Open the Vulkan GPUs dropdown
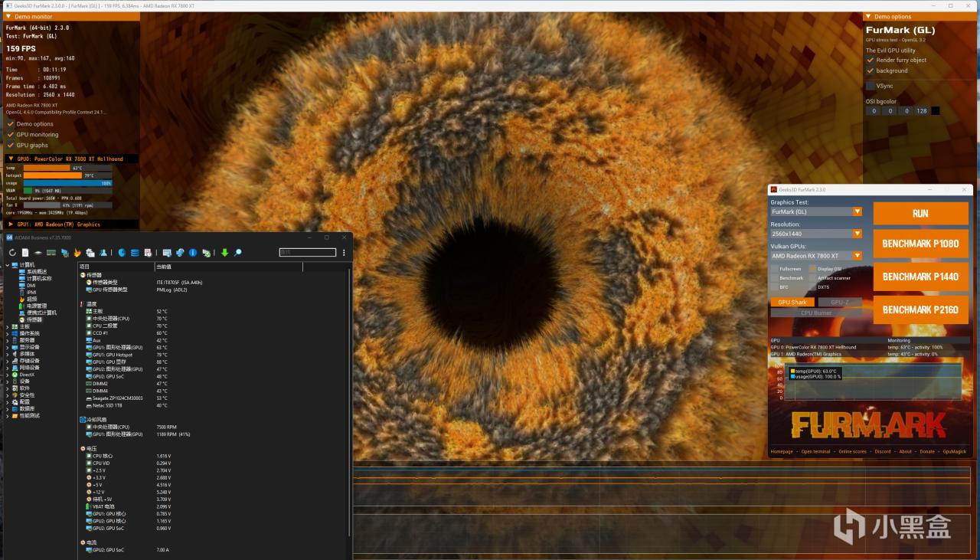Viewport: 980px width, 560px height. (x=816, y=256)
